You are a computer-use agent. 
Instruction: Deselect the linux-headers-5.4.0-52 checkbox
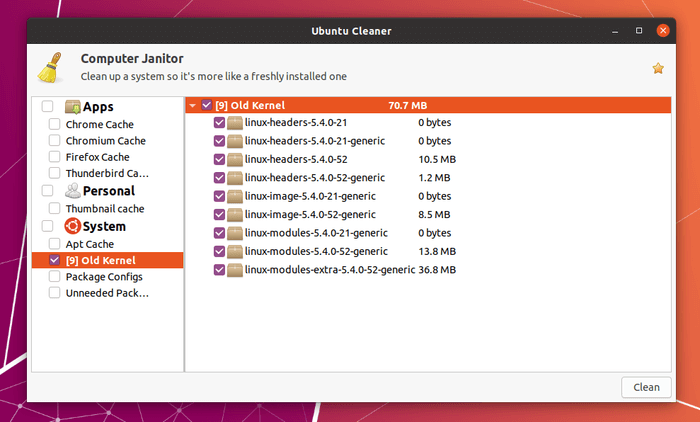[219, 159]
